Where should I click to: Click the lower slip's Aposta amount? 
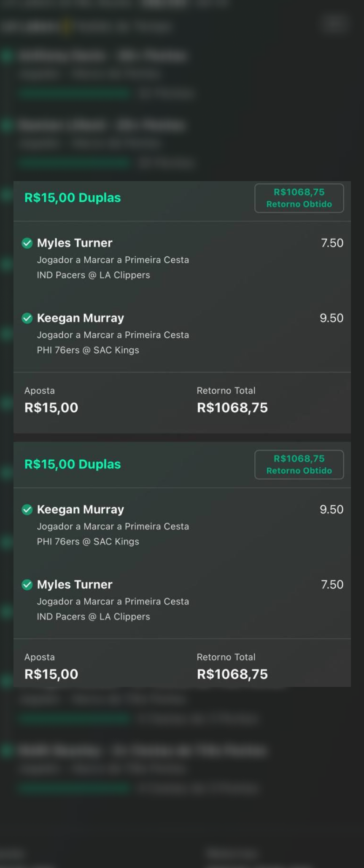[x=51, y=674]
